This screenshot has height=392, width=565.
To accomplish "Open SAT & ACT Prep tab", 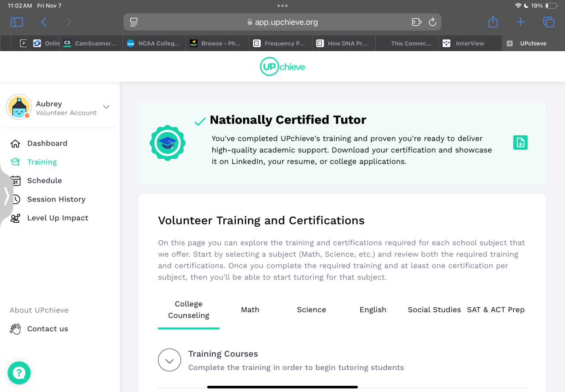I will coord(496,310).
